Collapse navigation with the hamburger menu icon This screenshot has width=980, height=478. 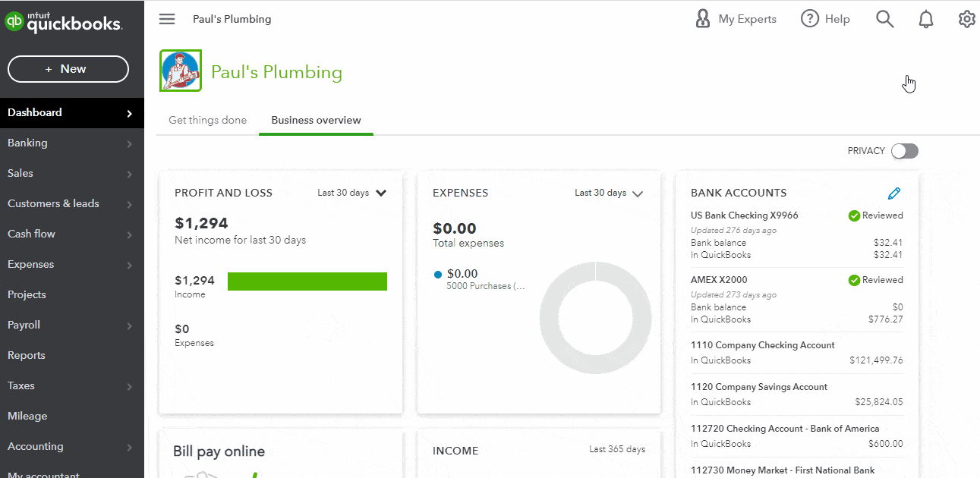click(x=167, y=19)
